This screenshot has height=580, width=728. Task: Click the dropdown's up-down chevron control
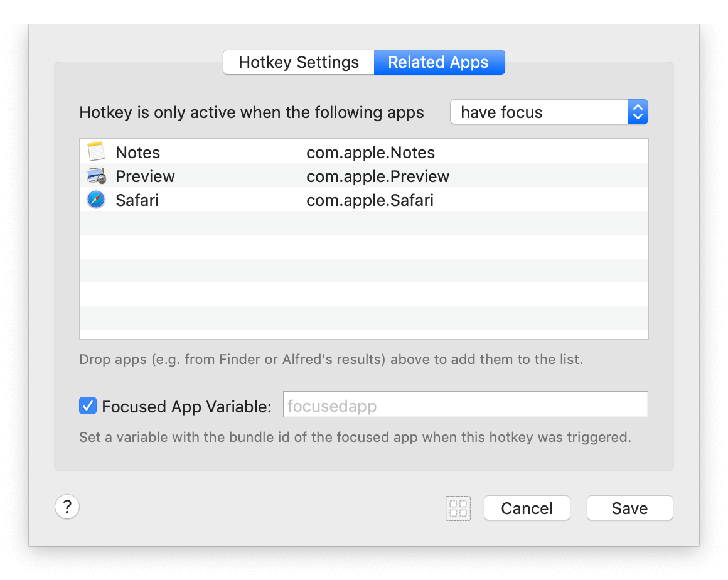click(638, 112)
